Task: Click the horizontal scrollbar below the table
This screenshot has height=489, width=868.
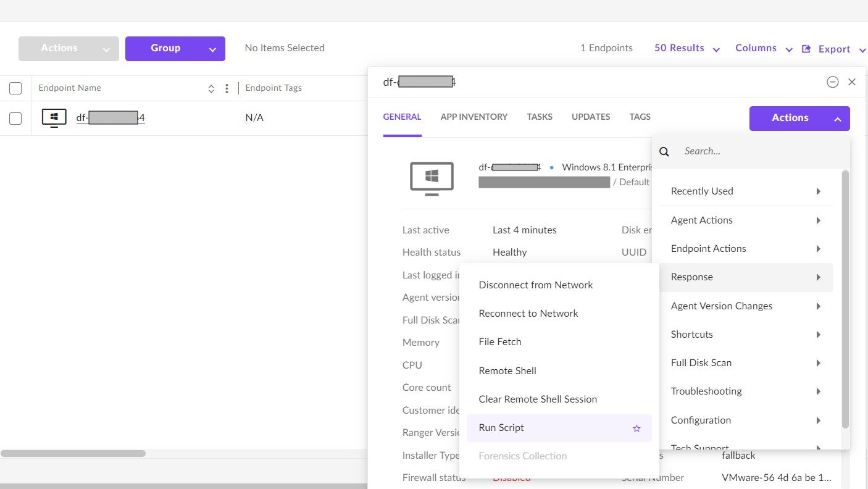Action: click(73, 453)
